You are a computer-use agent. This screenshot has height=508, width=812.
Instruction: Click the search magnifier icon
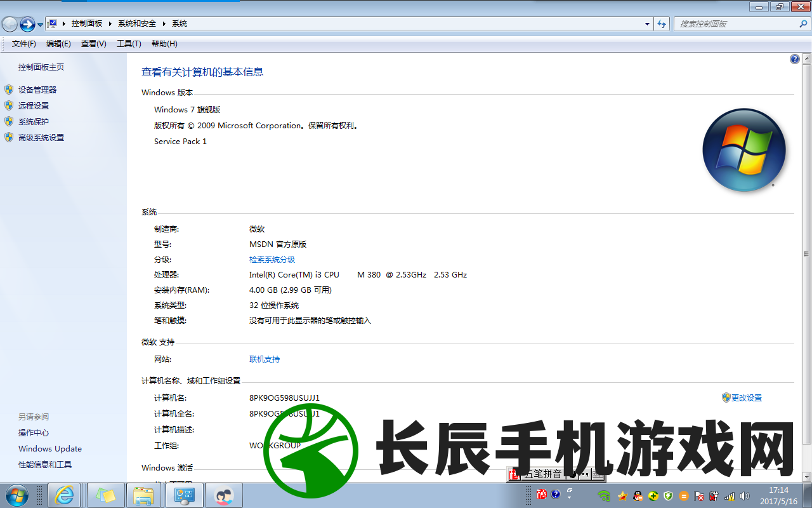coord(803,23)
